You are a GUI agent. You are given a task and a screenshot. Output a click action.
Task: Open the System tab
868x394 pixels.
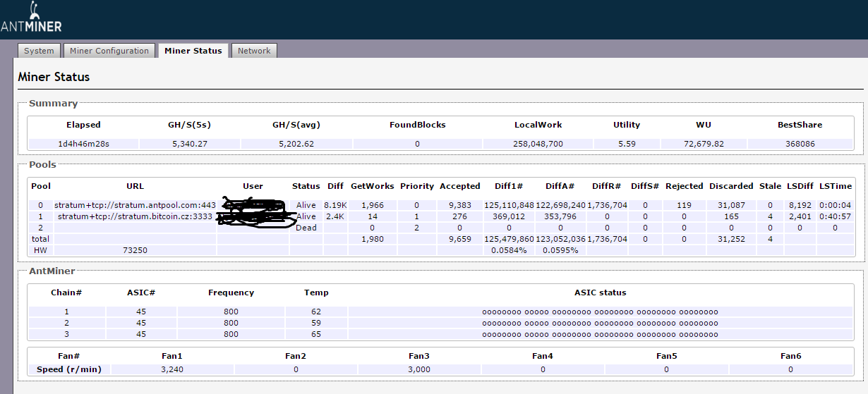[x=39, y=51]
